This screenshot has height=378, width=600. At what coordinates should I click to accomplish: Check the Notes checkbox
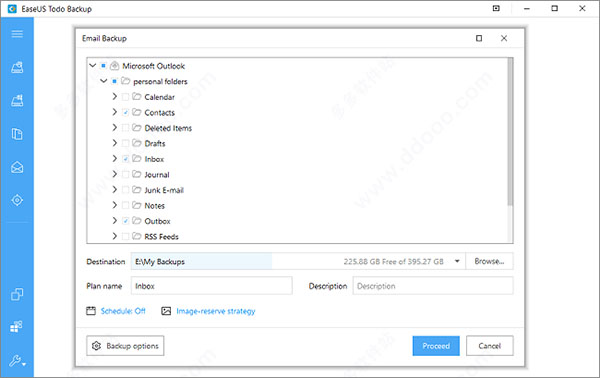125,205
